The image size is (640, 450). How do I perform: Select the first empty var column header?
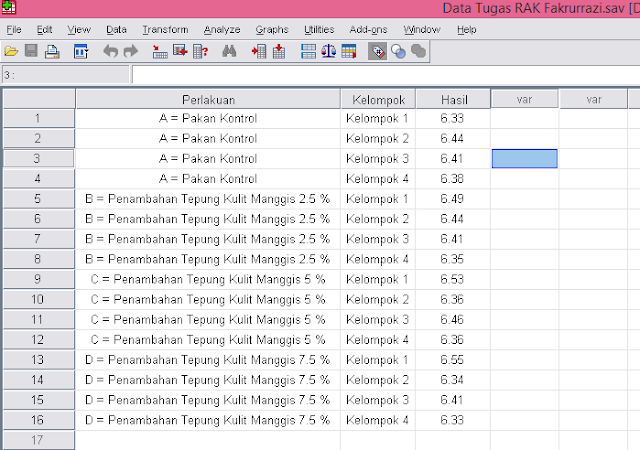(x=524, y=100)
